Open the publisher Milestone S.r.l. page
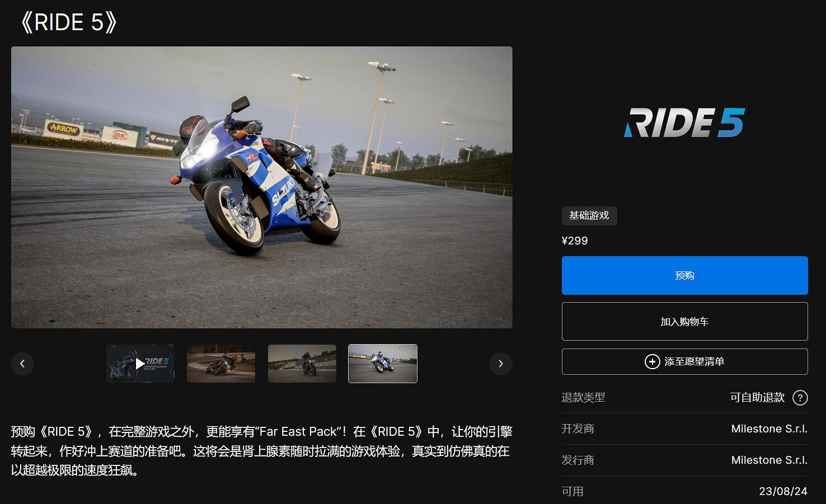The image size is (826, 504). (769, 460)
